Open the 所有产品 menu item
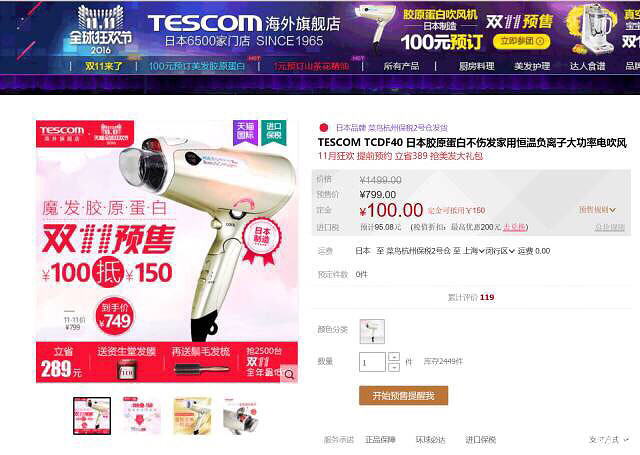This screenshot has width=640, height=455. tap(401, 66)
